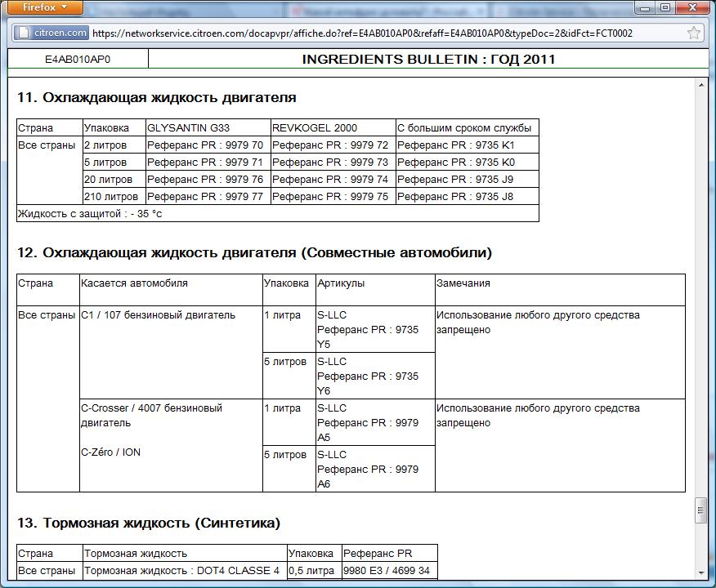This screenshot has width=716, height=588.
Task: Click the remark in the C-Crosser / 4007 row
Action: point(560,446)
